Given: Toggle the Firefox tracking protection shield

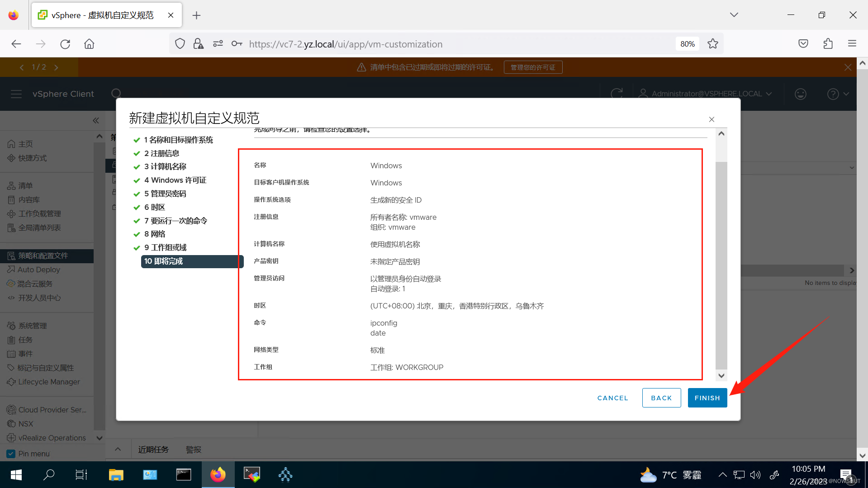Looking at the screenshot, I should click(x=180, y=43).
